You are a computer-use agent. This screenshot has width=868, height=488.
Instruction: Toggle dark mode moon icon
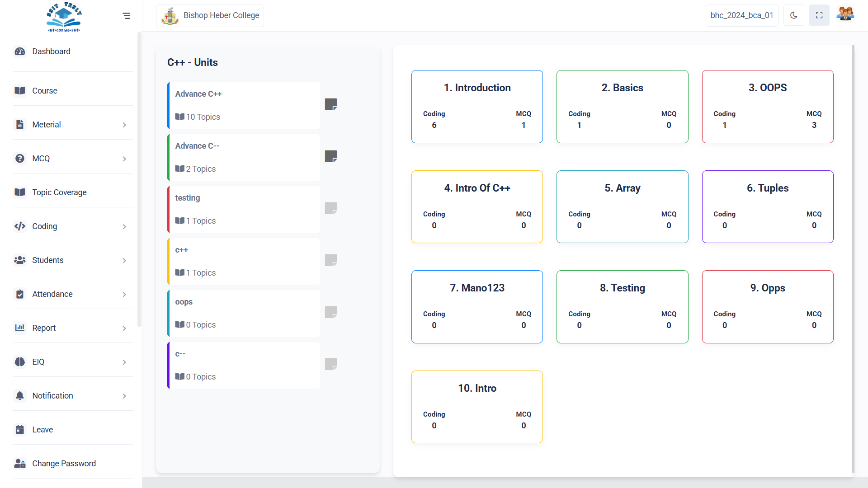793,15
